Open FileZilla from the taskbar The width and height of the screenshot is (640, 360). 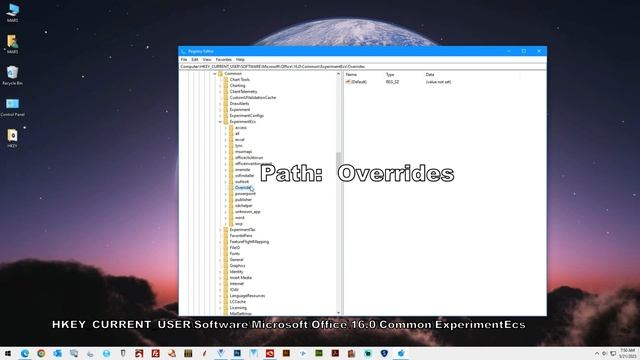(x=156, y=353)
